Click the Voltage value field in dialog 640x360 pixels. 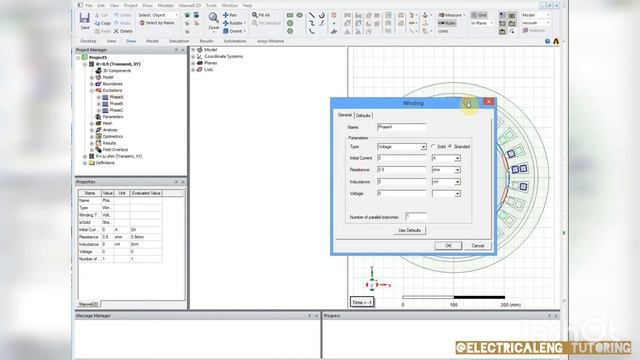402,194
